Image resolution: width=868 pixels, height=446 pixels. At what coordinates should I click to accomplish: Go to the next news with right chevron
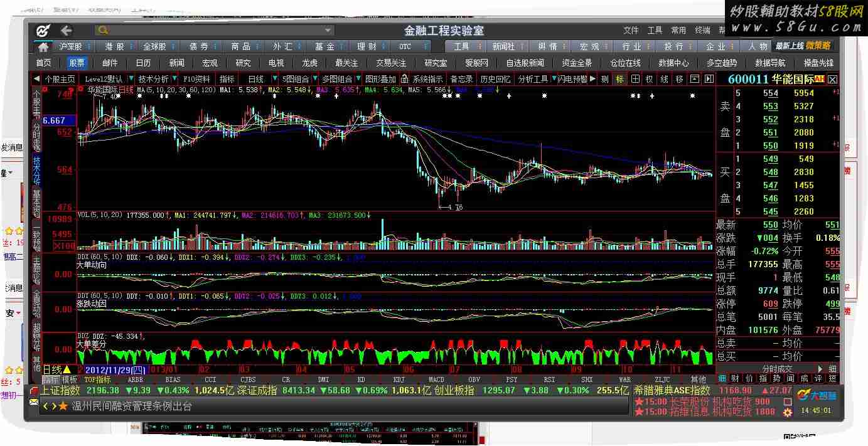pos(53,406)
